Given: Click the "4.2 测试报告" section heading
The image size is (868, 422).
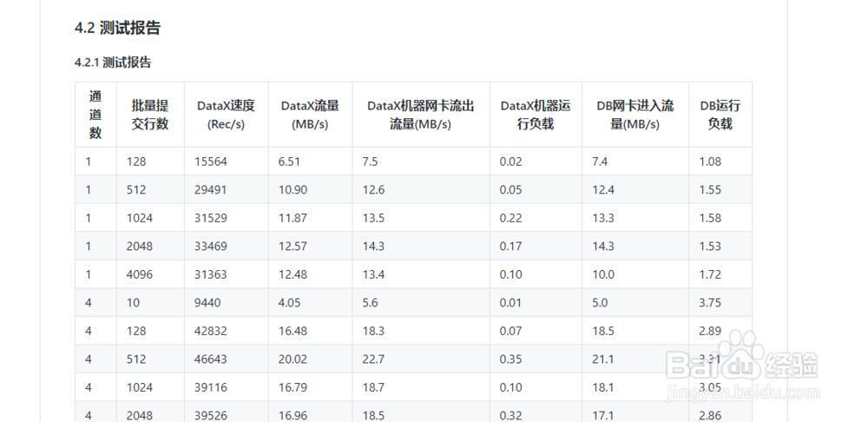Looking at the screenshot, I should (x=117, y=28).
